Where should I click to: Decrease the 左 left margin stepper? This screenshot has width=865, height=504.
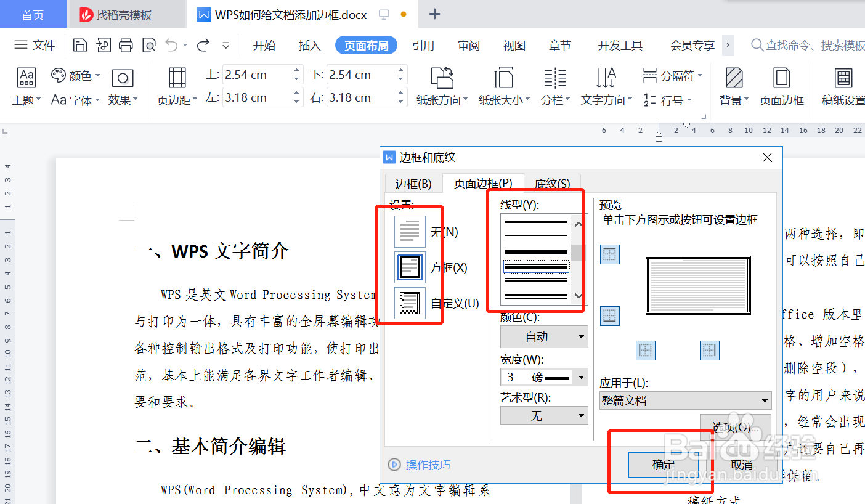click(298, 102)
